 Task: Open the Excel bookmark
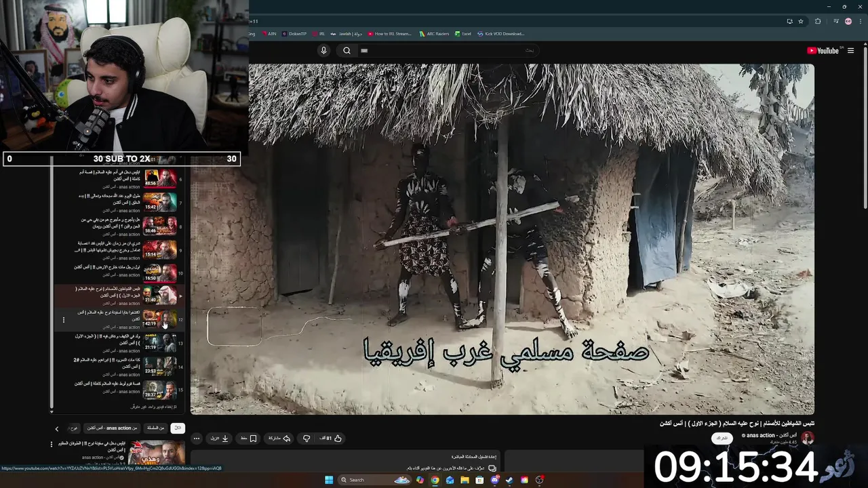463,33
